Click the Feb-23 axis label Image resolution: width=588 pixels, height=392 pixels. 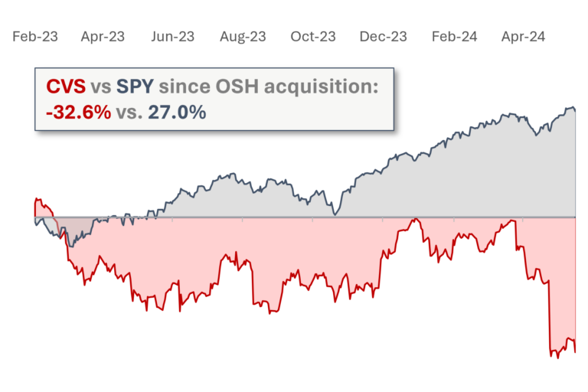[35, 37]
